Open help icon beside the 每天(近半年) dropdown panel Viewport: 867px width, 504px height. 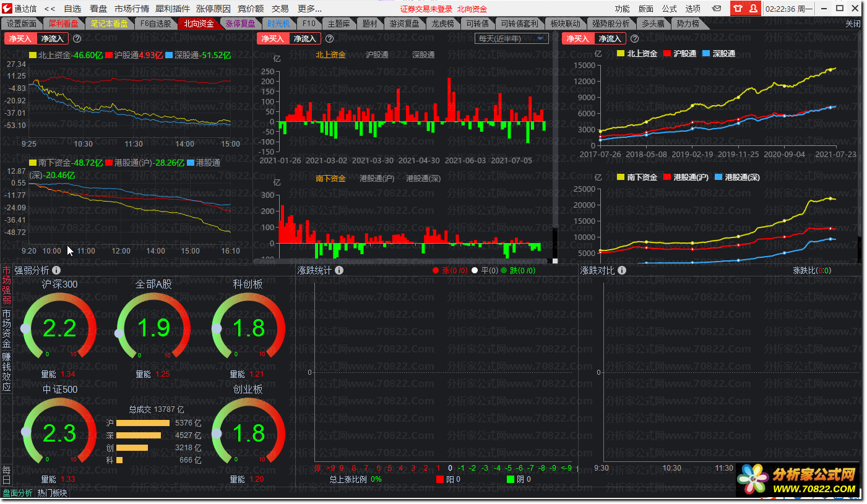(x=330, y=38)
